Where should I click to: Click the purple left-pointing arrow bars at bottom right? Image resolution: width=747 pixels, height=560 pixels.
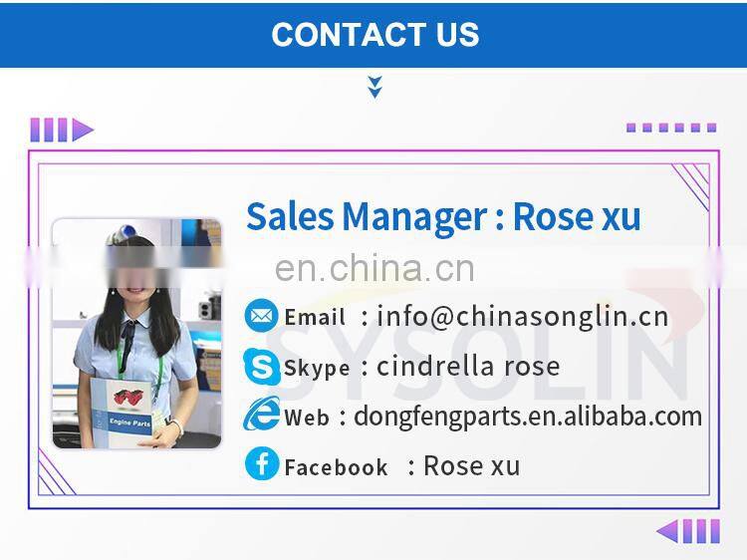pyautogui.click(x=688, y=531)
